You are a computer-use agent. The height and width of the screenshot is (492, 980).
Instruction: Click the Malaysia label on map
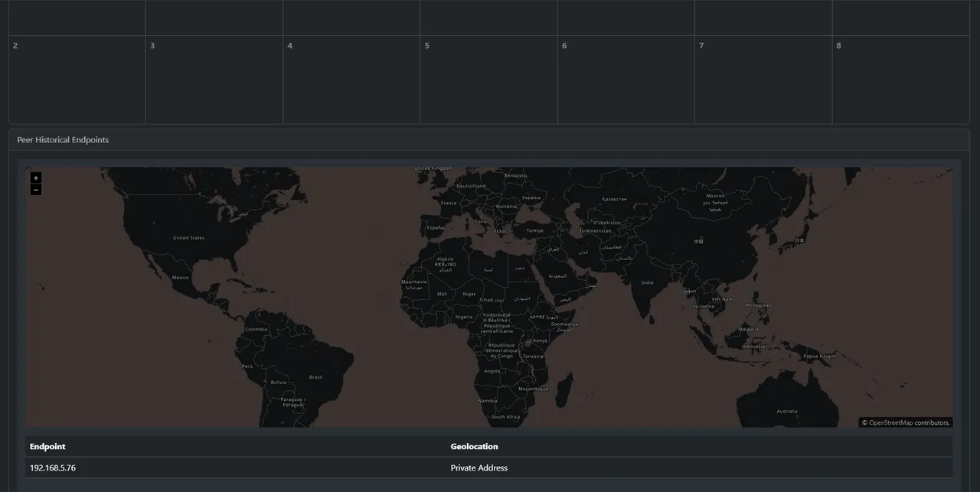748,329
